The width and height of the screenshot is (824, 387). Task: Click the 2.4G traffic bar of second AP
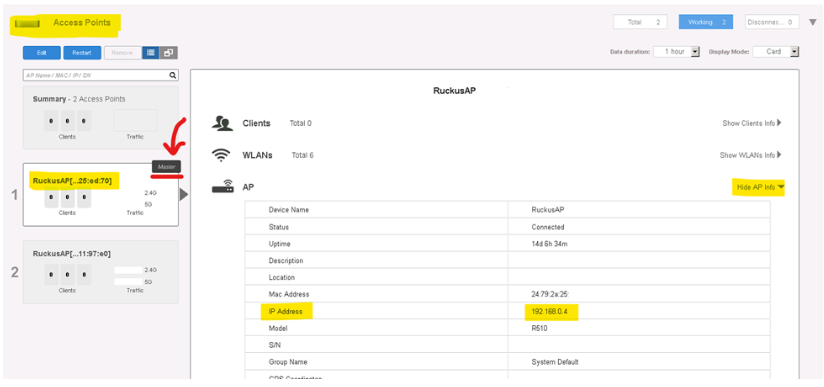pos(129,270)
